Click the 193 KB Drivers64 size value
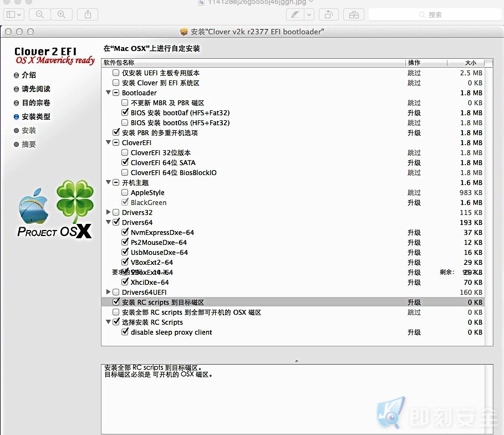Viewport: 504px width, 435px height. [471, 222]
